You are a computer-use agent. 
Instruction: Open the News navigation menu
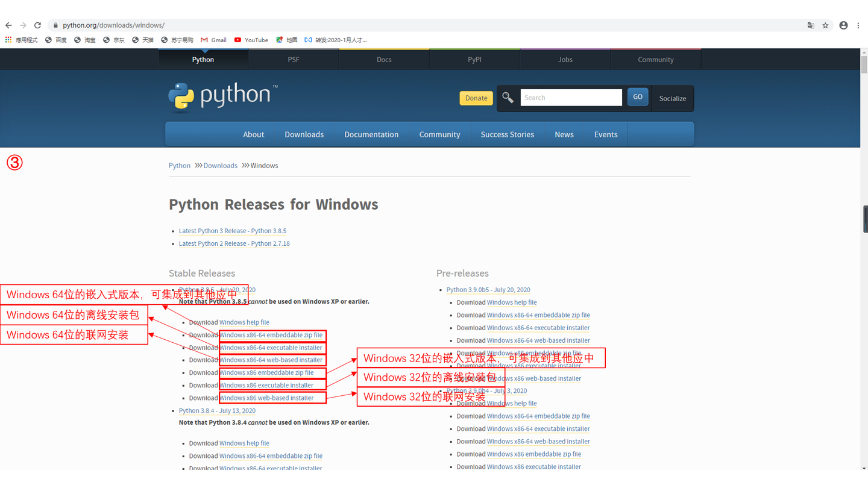pos(564,134)
